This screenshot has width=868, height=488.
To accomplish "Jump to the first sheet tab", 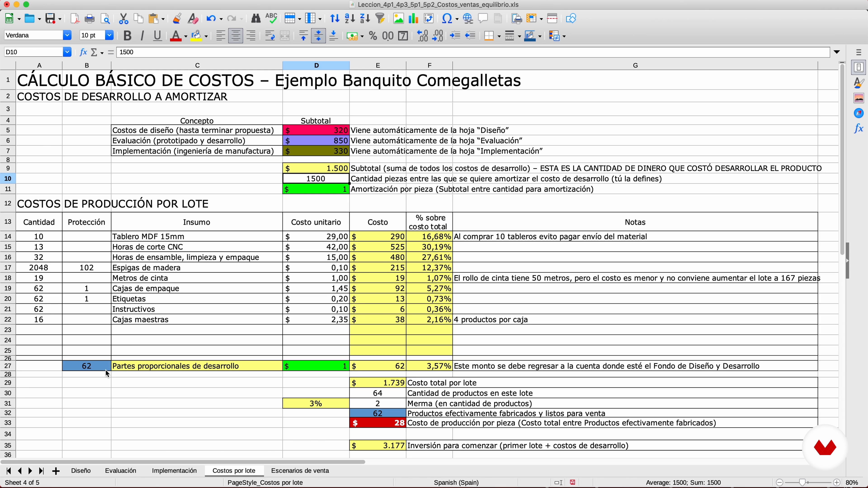I will click(9, 471).
